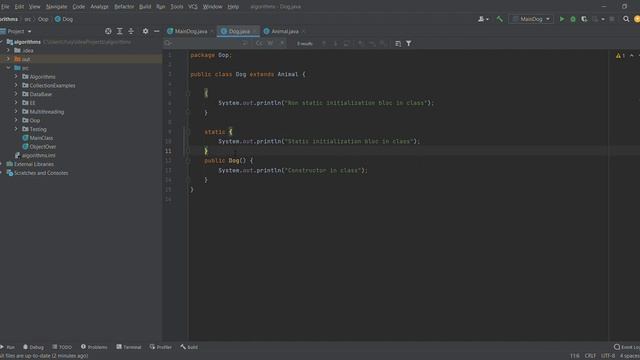Open Search Everywhere magnifier icon
The image size is (640, 360).
pyautogui.click(x=626, y=19)
